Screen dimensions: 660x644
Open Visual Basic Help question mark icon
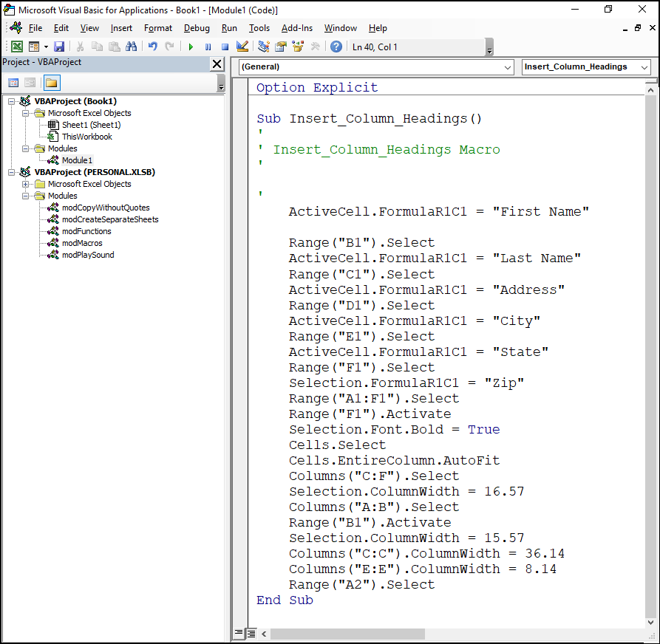(336, 47)
